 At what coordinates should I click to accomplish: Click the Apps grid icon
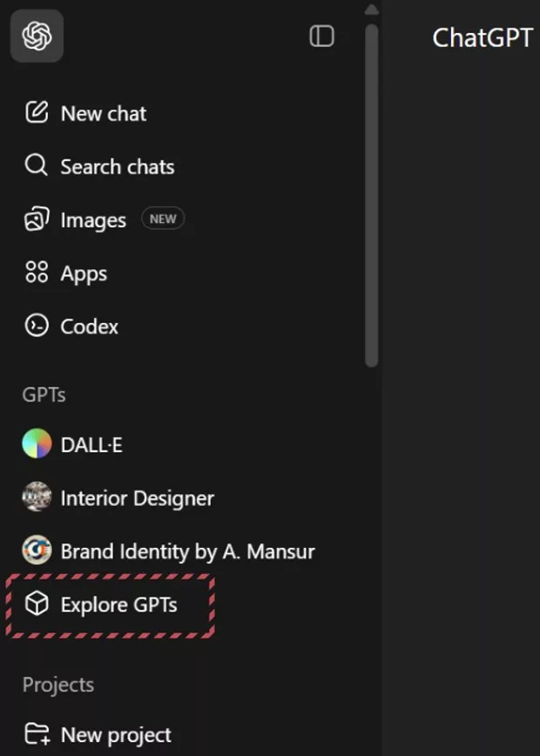click(x=37, y=273)
